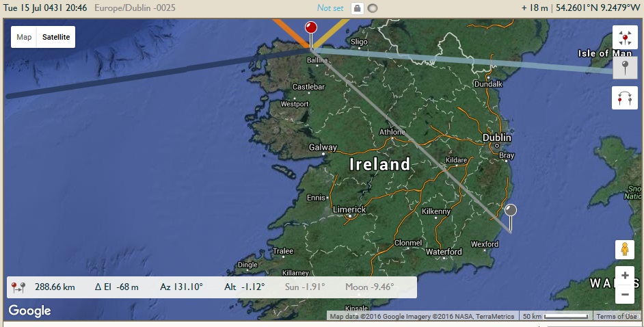Viewport: 644px width, 327px height.
Task: Click the Dublin city label on the map
Action: click(497, 138)
